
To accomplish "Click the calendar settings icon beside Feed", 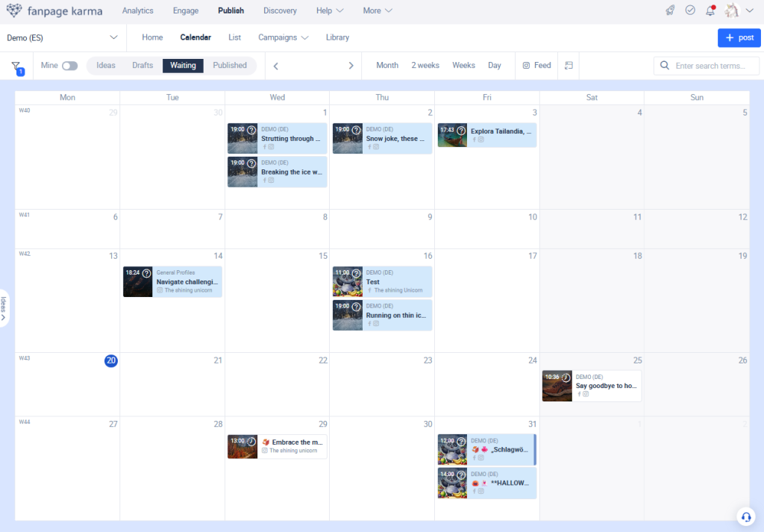I will pos(569,66).
